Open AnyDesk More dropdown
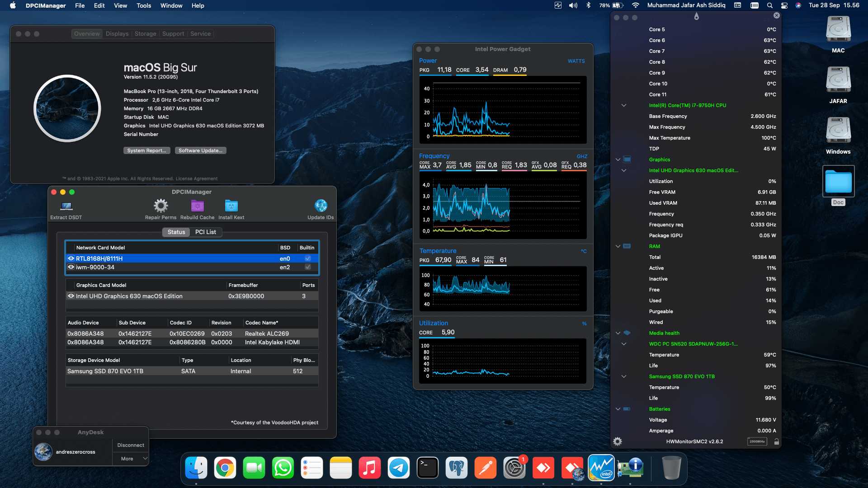Viewport: 868px width, 488px height. point(131,459)
